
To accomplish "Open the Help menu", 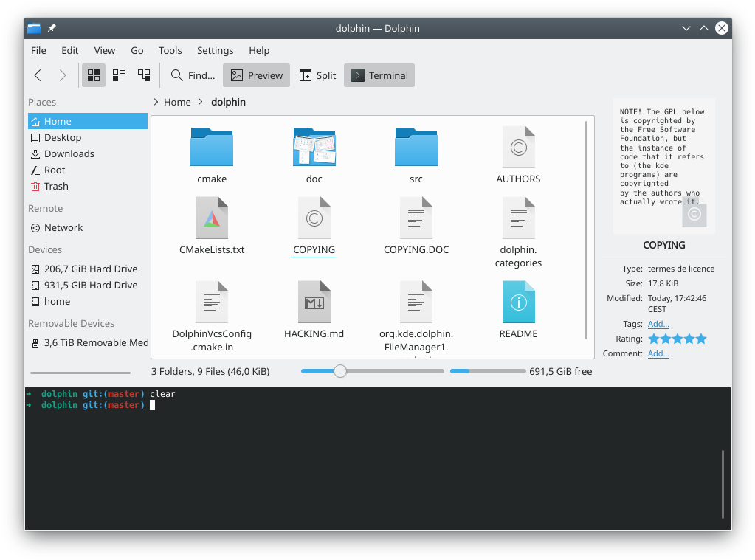I will (x=259, y=51).
